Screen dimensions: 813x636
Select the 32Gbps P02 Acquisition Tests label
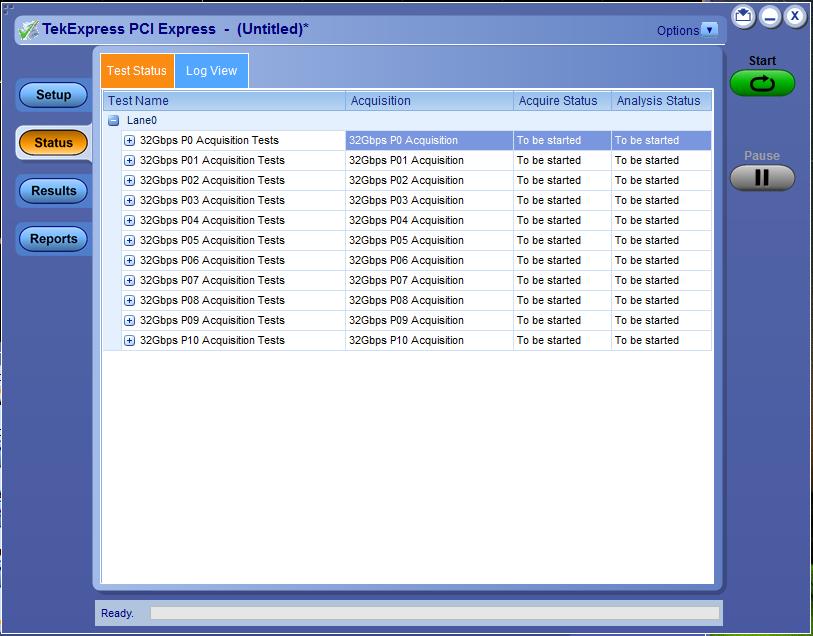click(212, 180)
